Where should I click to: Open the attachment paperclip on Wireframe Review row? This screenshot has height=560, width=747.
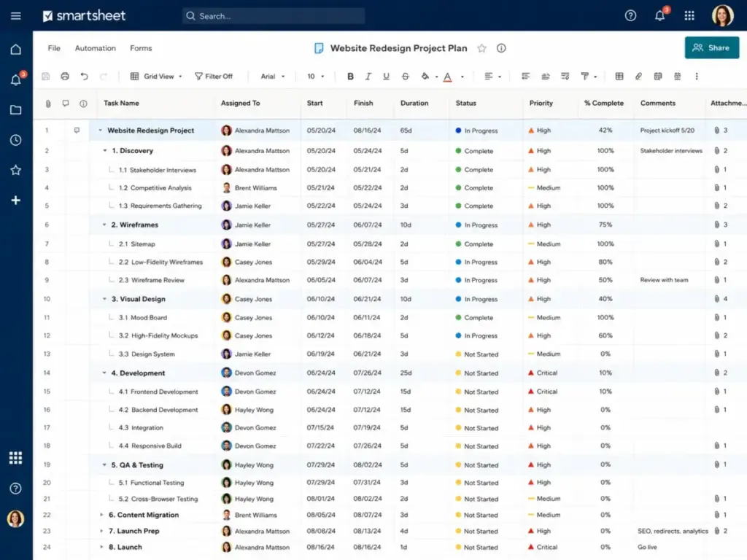[716, 280]
